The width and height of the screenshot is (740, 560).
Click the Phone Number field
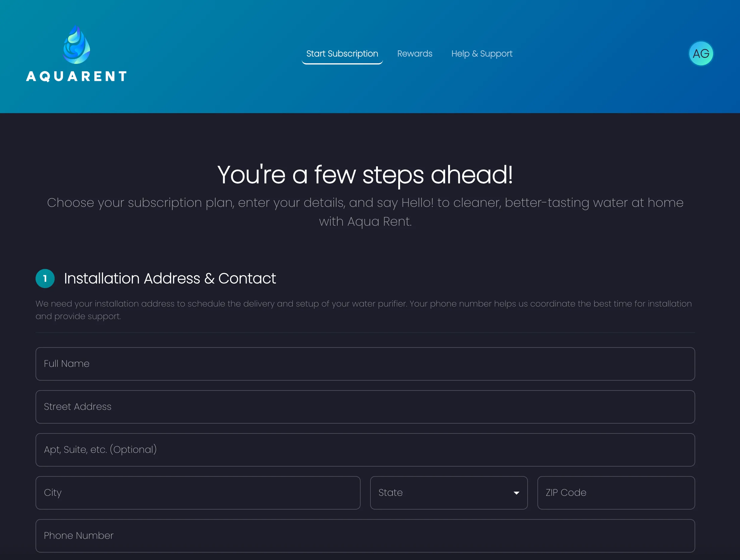(365, 536)
